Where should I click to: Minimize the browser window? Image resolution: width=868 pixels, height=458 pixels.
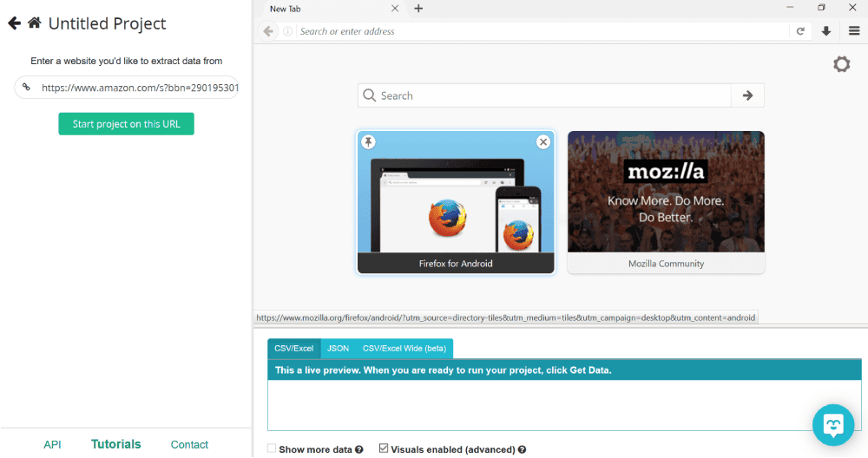(x=790, y=7)
